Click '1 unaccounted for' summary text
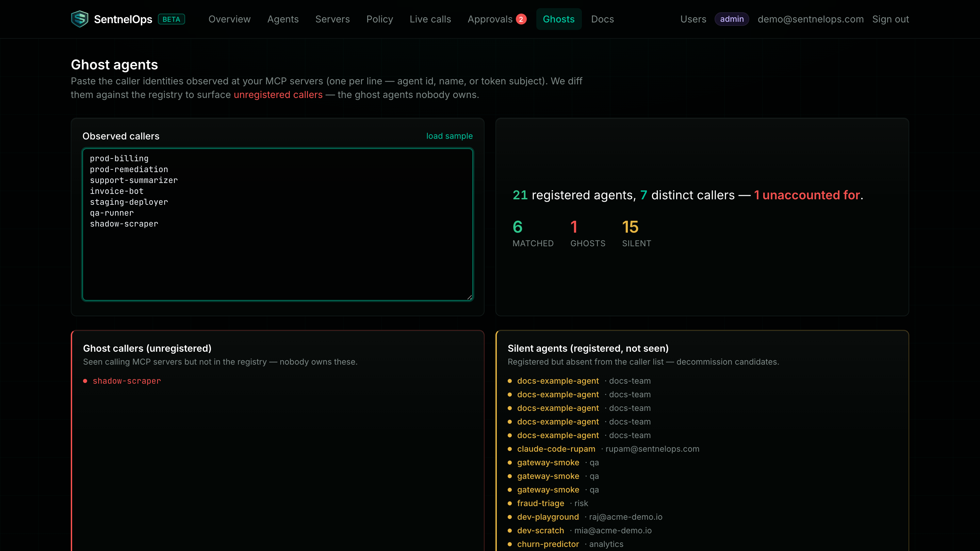 807,195
